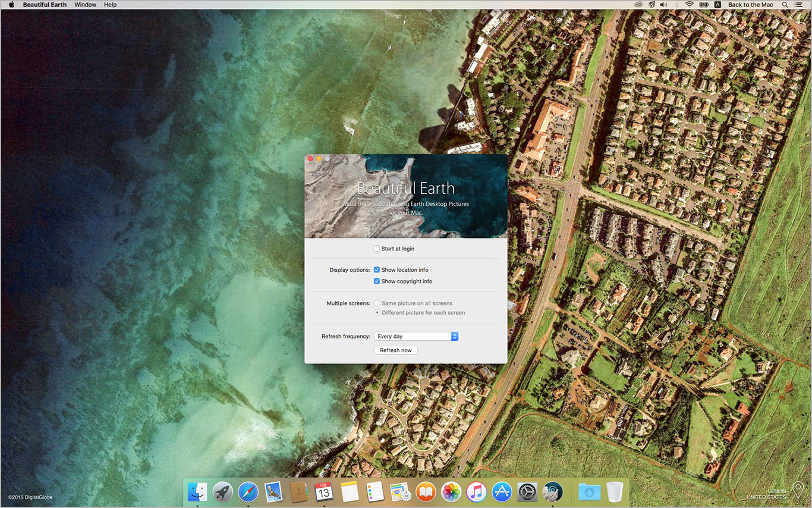This screenshot has width=812, height=508.
Task: Click the battery status icon
Action: coord(704,5)
